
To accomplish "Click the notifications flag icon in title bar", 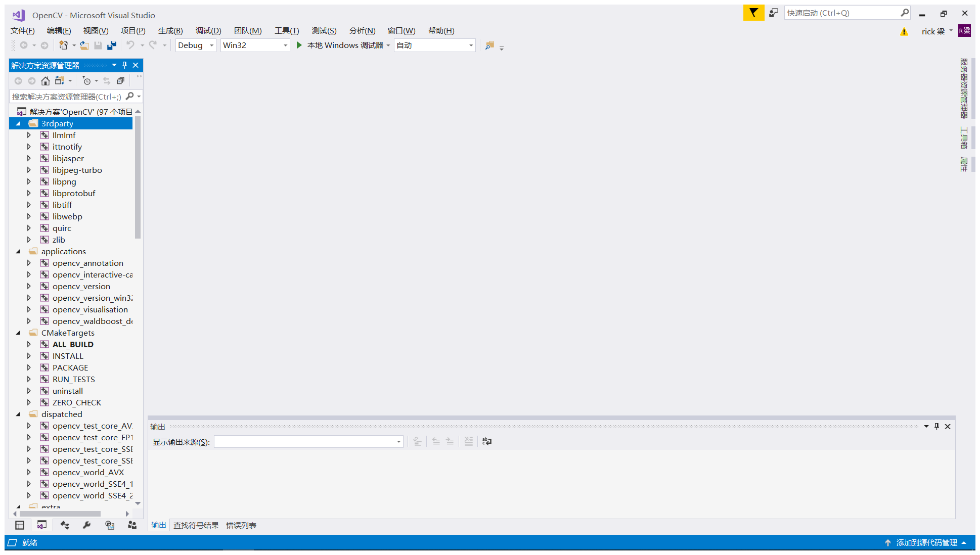I will point(753,13).
